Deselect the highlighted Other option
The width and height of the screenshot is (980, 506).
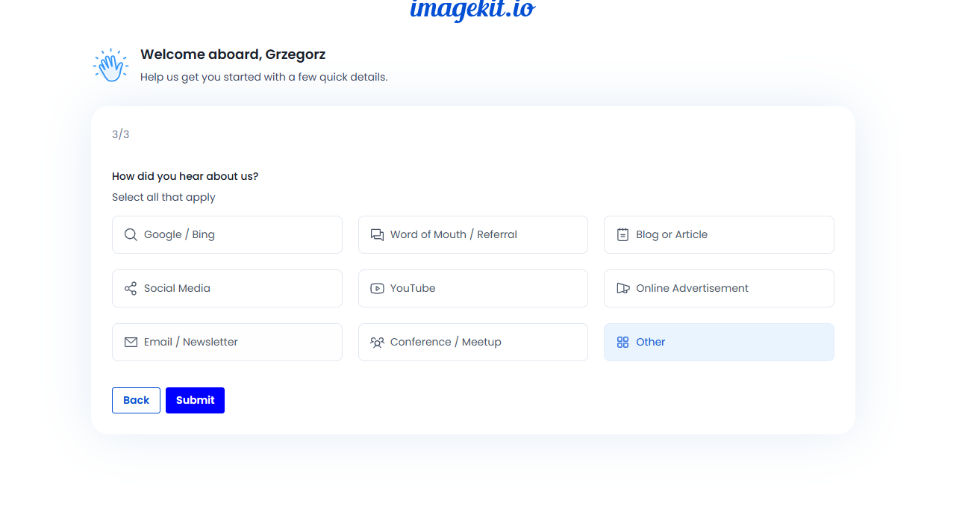coord(718,342)
